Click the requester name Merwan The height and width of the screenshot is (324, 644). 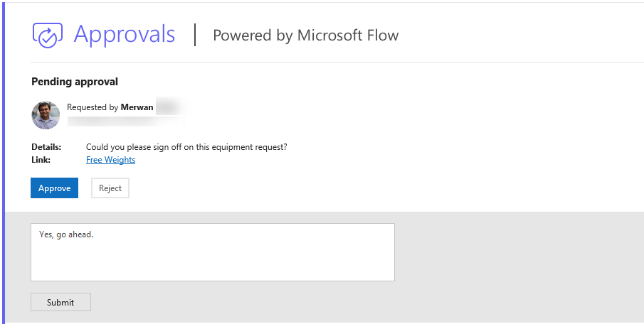click(136, 107)
